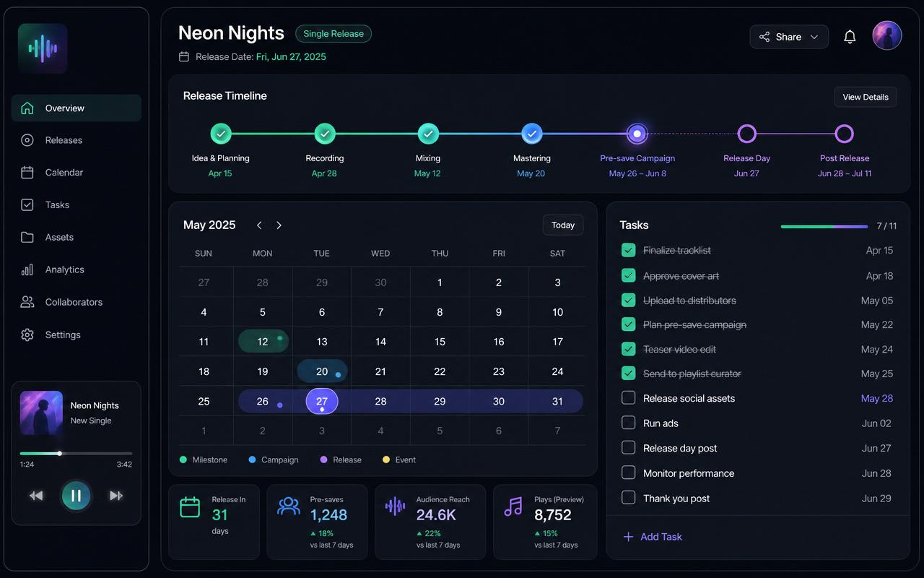Check off Thank you post task
Image resolution: width=924 pixels, height=578 pixels.
click(628, 498)
